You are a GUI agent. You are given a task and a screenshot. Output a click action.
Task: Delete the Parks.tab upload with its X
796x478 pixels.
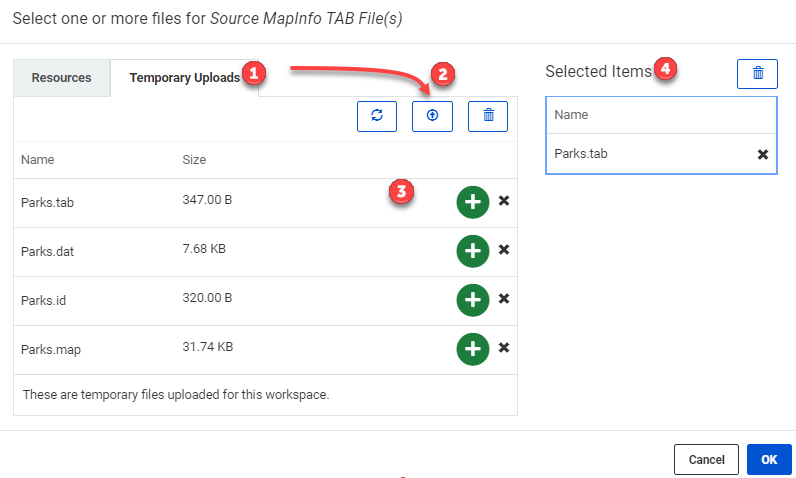504,200
